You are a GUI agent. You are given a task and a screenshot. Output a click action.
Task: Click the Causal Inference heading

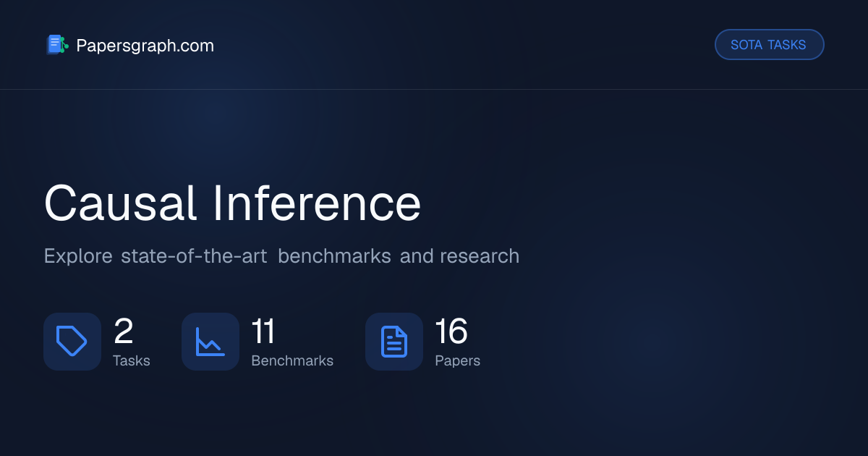click(x=232, y=203)
